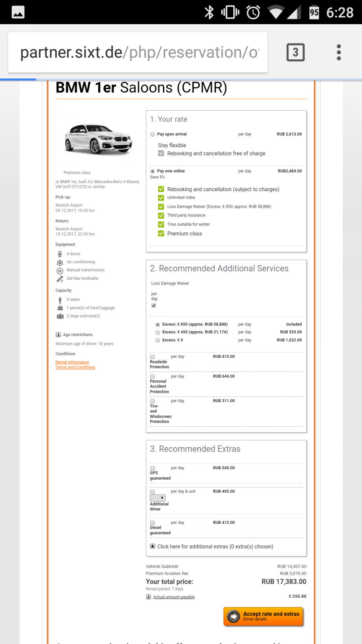Tap the picture notification icon in status bar

[x=18, y=12]
